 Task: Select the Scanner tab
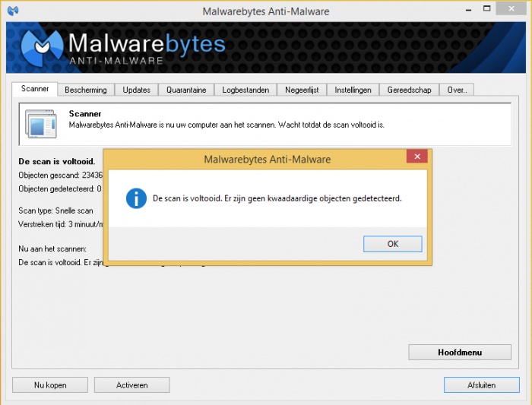35,89
